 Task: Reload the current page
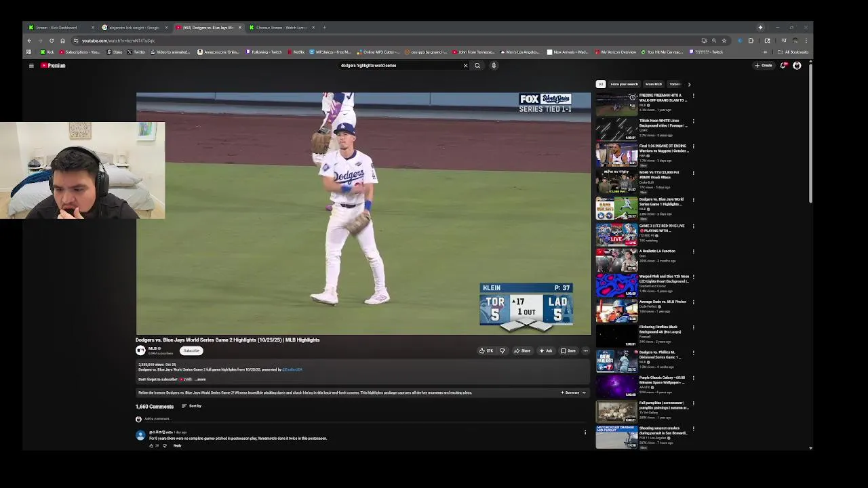coord(52,41)
